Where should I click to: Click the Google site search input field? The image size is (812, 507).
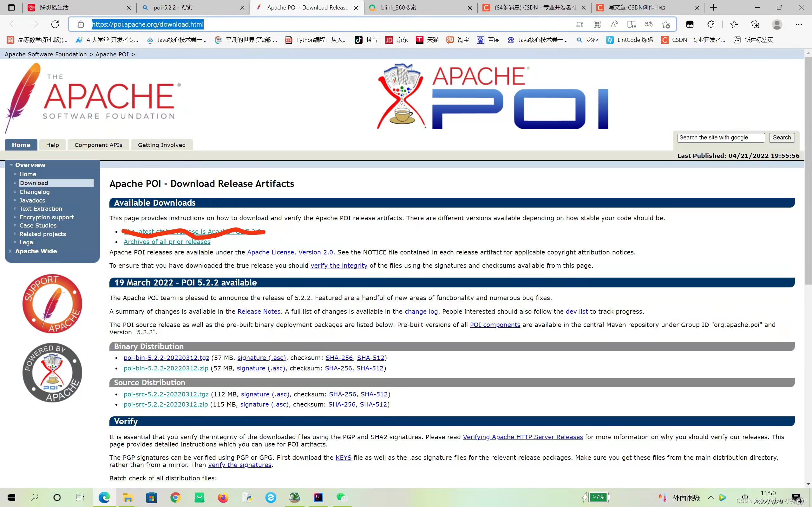click(720, 138)
